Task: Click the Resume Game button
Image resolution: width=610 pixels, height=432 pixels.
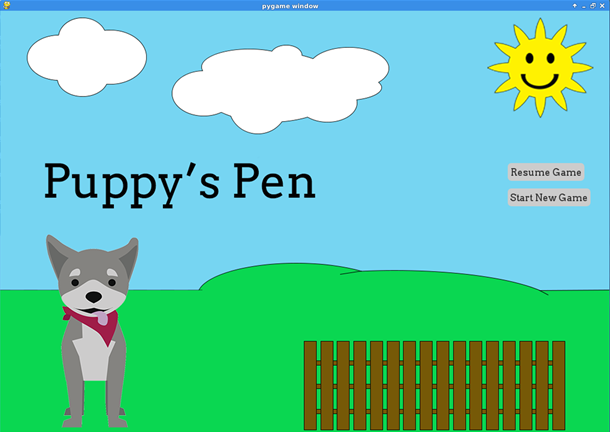Action: (545, 172)
